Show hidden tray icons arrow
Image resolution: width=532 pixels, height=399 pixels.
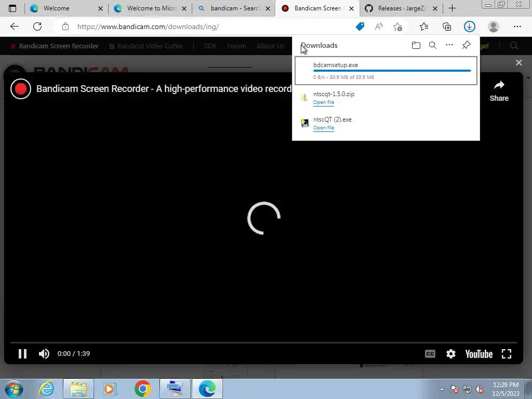point(442,389)
